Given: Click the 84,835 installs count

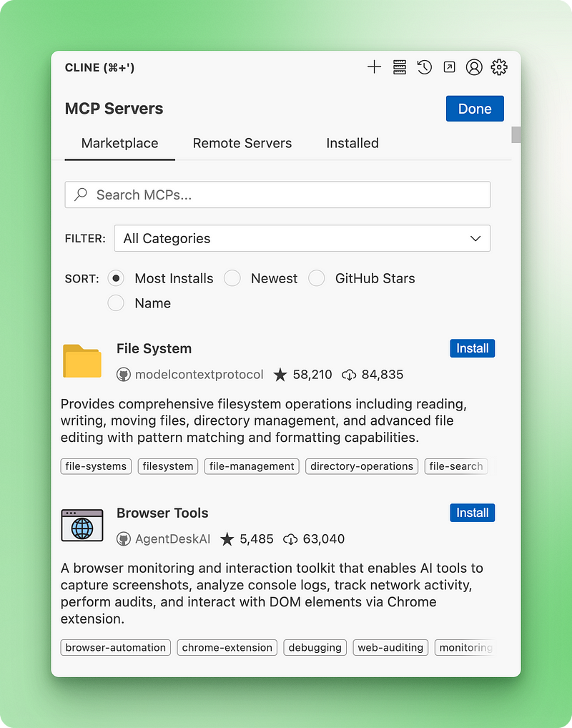Looking at the screenshot, I should click(383, 375).
